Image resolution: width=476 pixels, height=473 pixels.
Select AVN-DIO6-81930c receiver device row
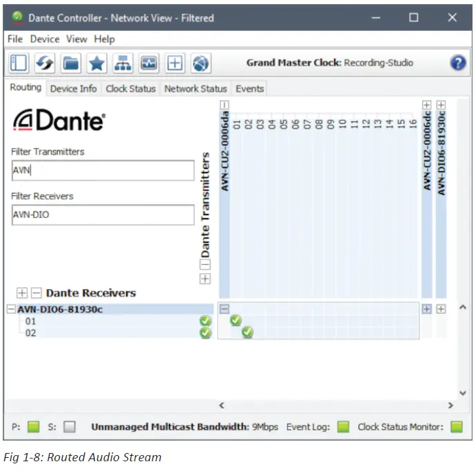[x=115, y=309]
